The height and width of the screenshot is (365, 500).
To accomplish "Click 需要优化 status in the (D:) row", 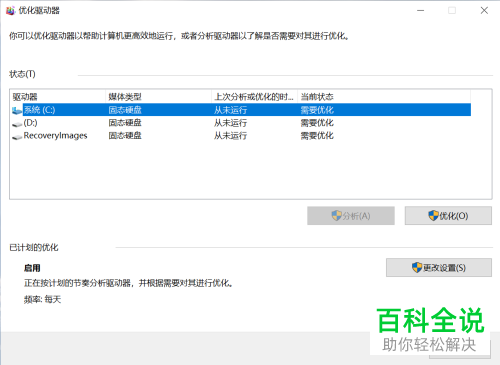I will tap(317, 123).
